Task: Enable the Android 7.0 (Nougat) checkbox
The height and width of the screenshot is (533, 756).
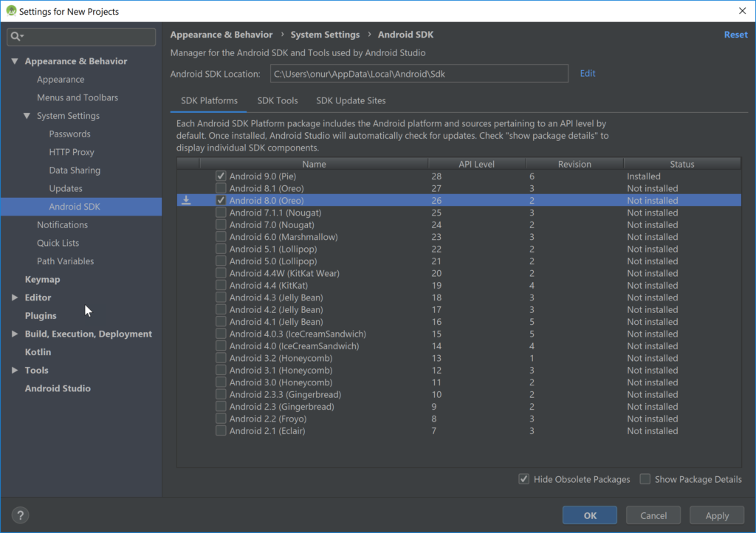Action: (221, 224)
